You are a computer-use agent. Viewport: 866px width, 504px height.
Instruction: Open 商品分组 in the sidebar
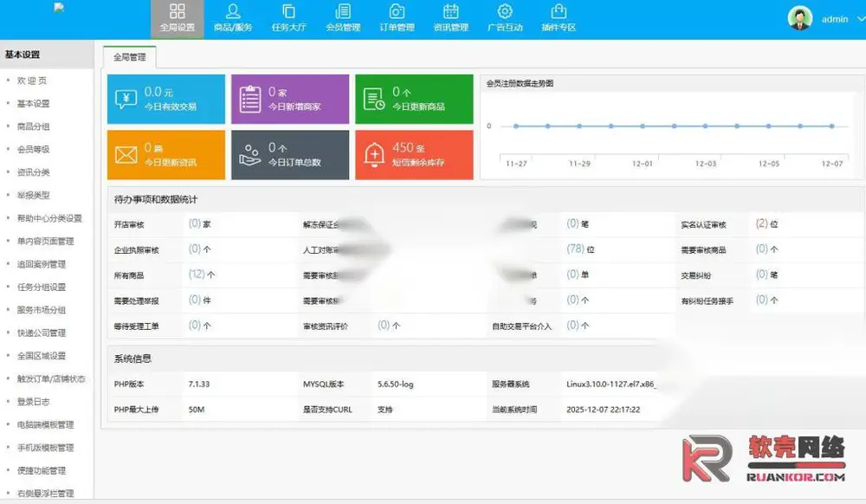[33, 126]
